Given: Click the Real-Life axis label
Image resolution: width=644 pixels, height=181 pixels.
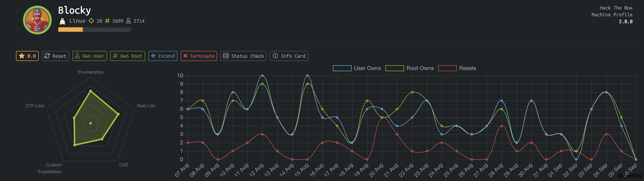Looking at the screenshot, I should [146, 106].
